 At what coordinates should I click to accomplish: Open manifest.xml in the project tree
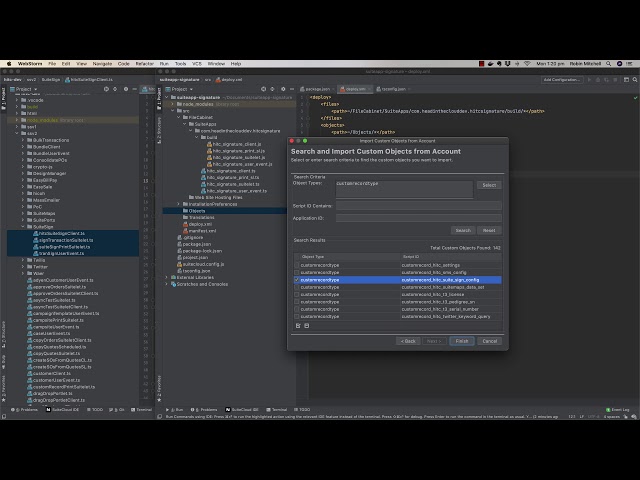coord(200,231)
